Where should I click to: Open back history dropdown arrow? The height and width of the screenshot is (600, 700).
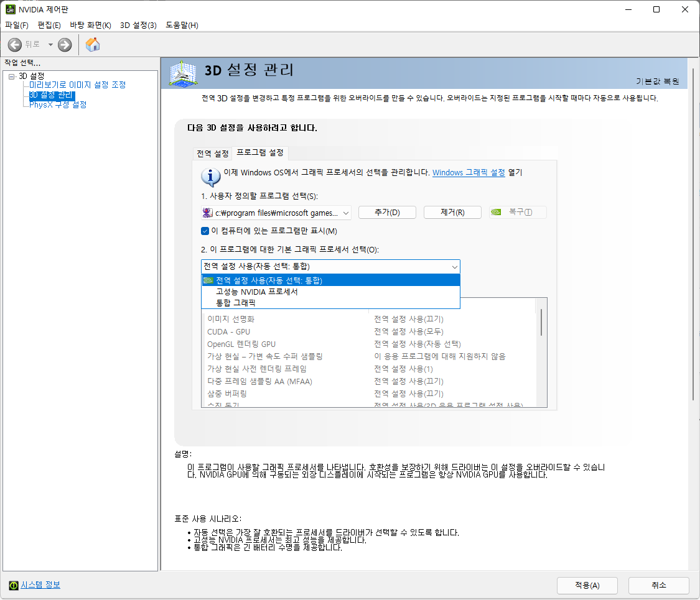click(50, 45)
